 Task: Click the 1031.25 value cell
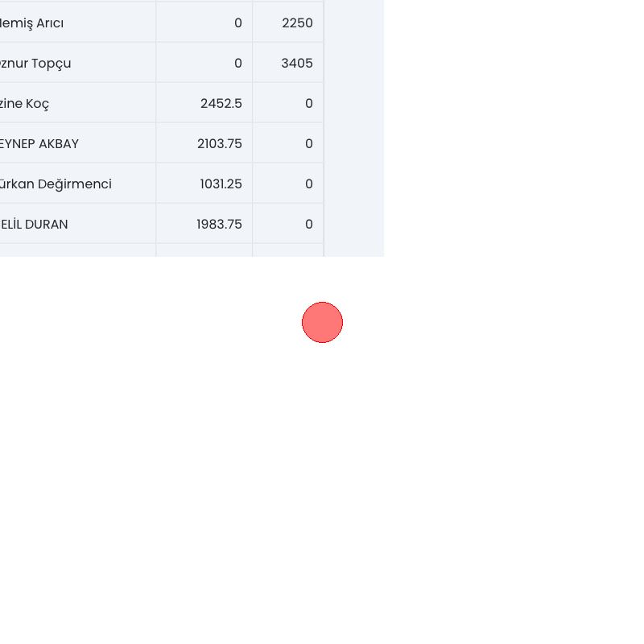coord(221,184)
